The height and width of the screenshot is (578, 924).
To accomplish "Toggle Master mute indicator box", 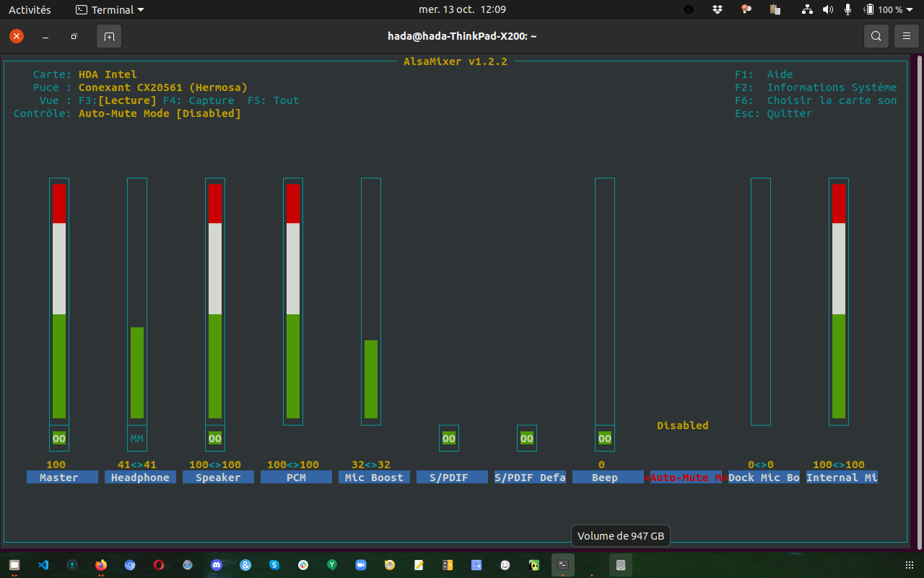I will (x=59, y=439).
